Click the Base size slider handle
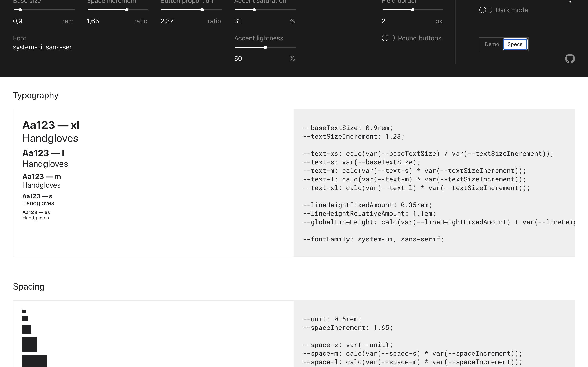The height and width of the screenshot is (367, 588). [x=20, y=10]
